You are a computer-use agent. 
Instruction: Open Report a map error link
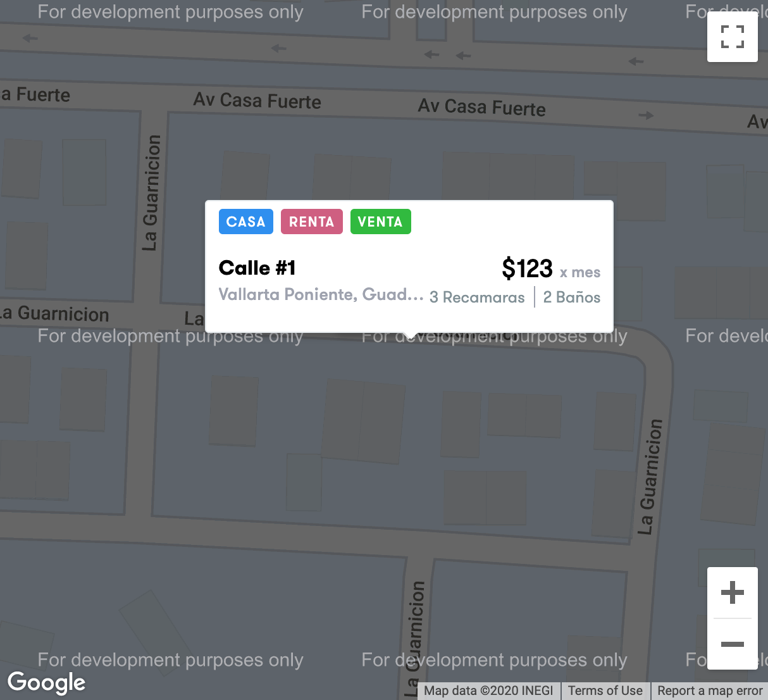click(x=710, y=691)
